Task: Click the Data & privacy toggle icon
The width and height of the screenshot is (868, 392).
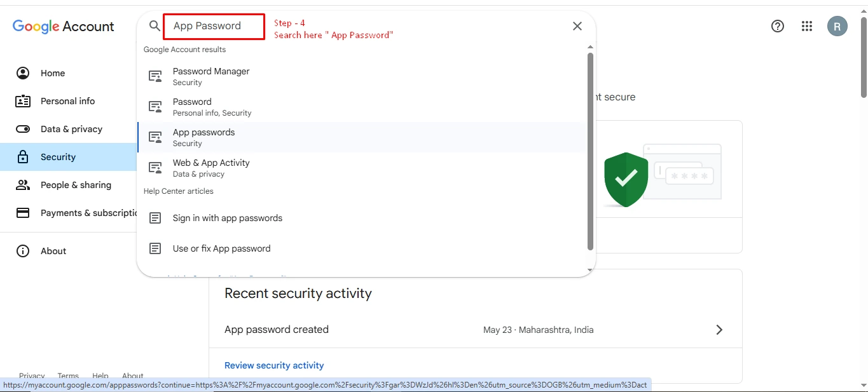Action: coord(23,129)
